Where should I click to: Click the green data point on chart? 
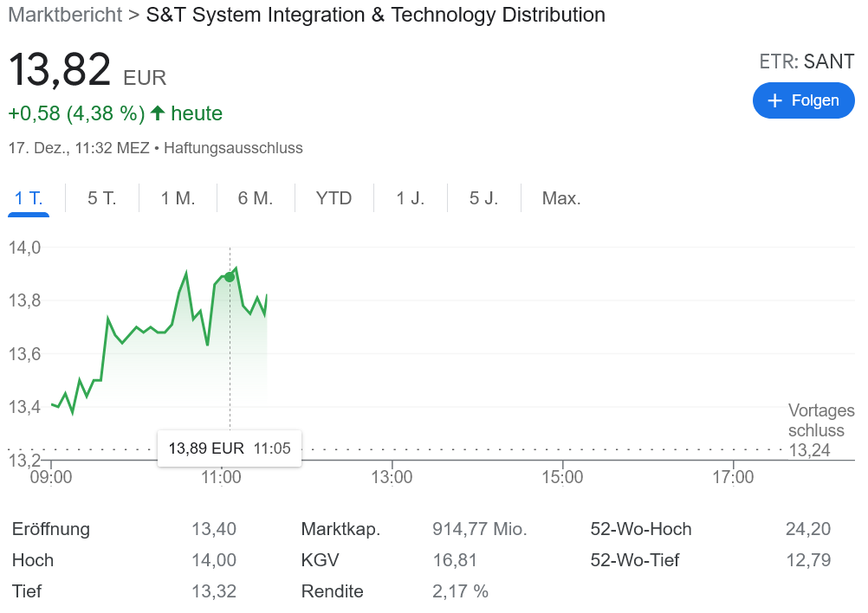tap(230, 277)
